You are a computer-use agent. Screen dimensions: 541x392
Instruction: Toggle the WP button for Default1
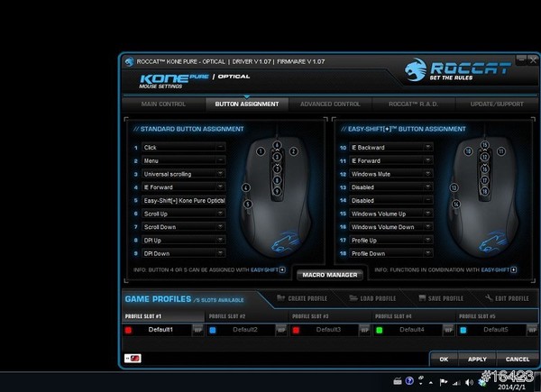click(x=197, y=330)
